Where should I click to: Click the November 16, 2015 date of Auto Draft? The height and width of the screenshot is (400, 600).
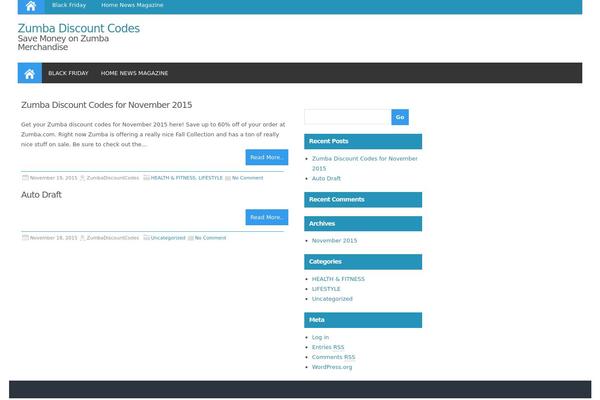click(54, 238)
